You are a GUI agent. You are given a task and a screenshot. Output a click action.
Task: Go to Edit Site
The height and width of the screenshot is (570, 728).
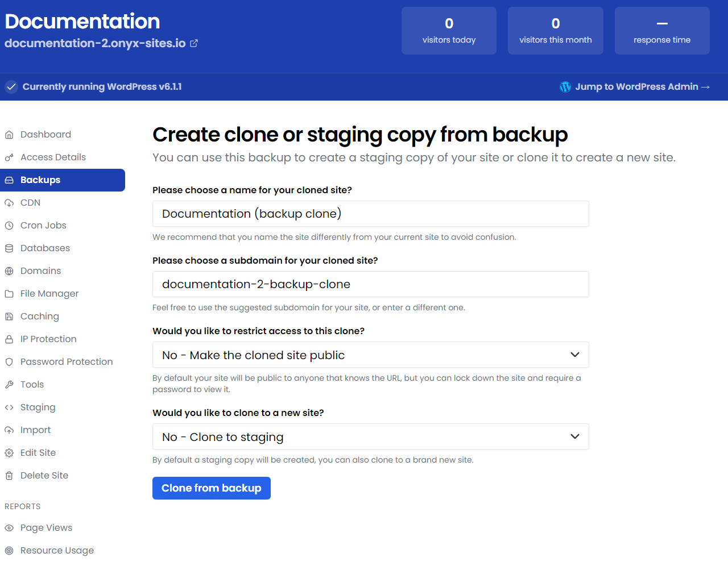click(63, 453)
